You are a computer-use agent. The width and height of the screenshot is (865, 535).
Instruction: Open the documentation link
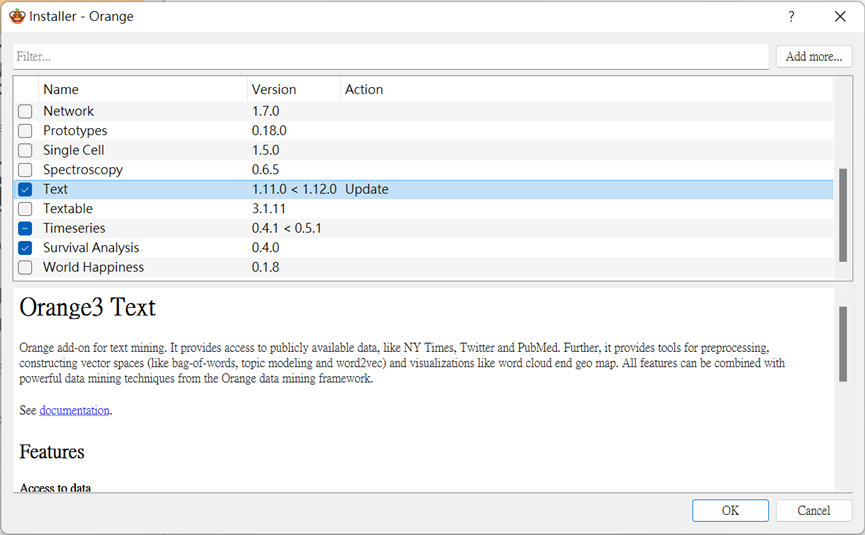[x=74, y=410]
